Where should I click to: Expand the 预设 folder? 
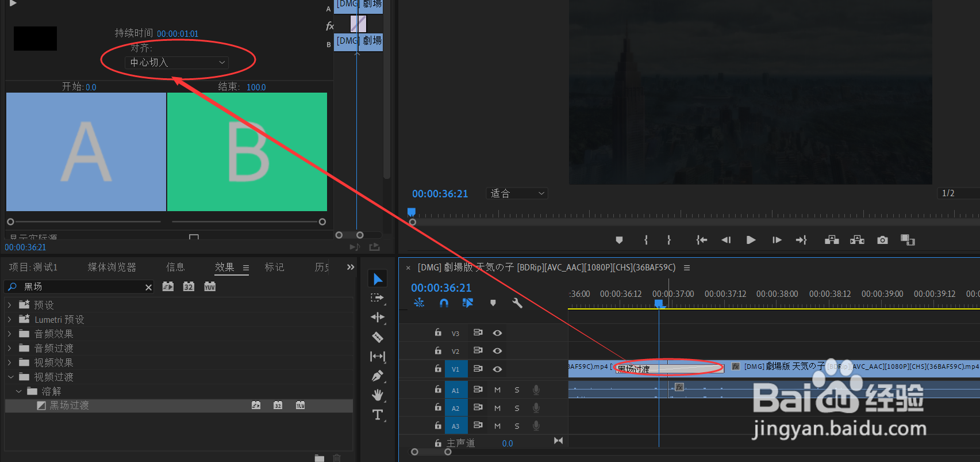coord(9,305)
